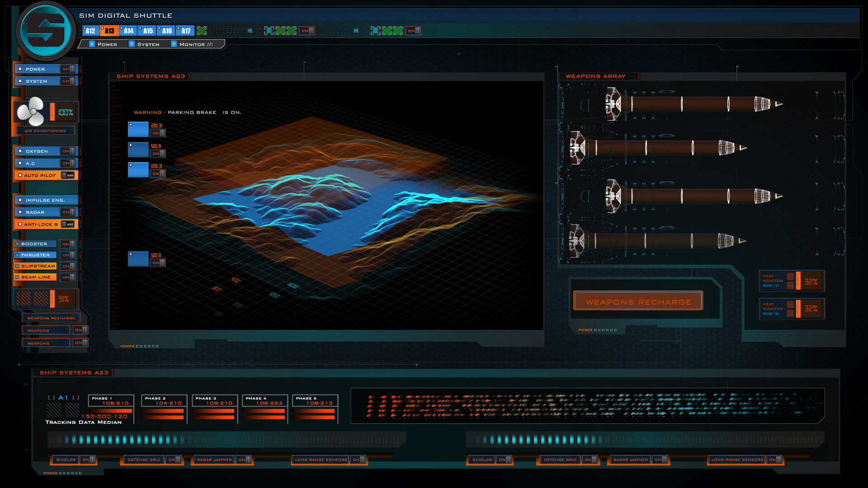
Task: Toggle the Radar ON switch
Action: pos(69,212)
